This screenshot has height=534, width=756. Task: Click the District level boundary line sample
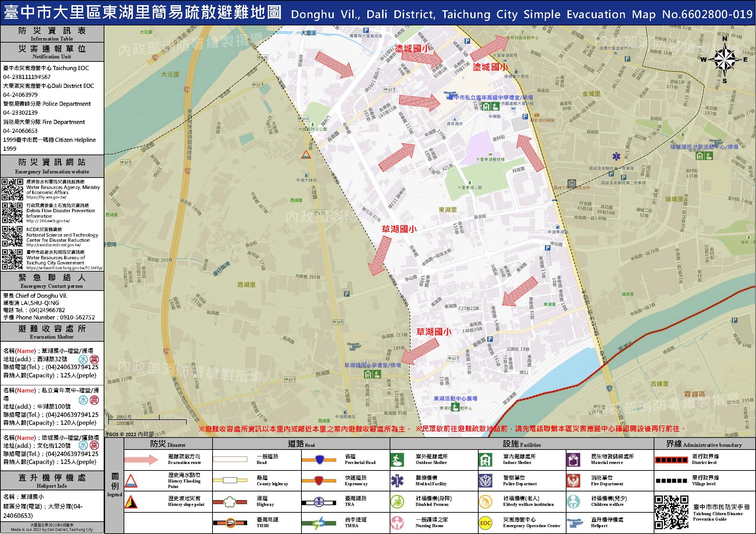click(x=672, y=460)
